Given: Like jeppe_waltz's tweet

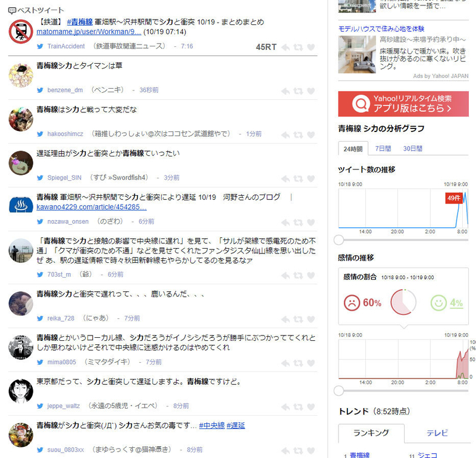Looking at the screenshot, I should click(x=311, y=407).
